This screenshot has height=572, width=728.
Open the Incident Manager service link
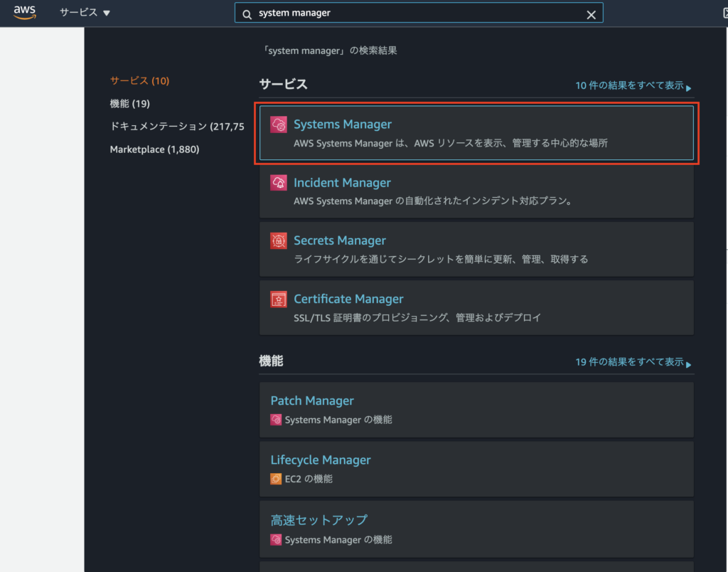[342, 183]
